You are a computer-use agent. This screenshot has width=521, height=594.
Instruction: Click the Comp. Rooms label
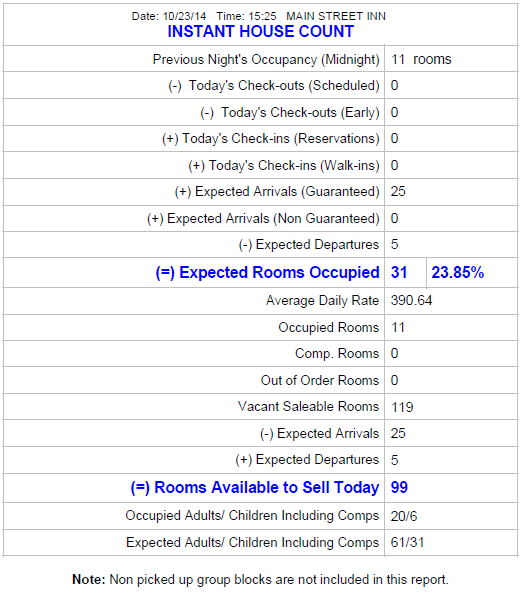pyautogui.click(x=337, y=353)
